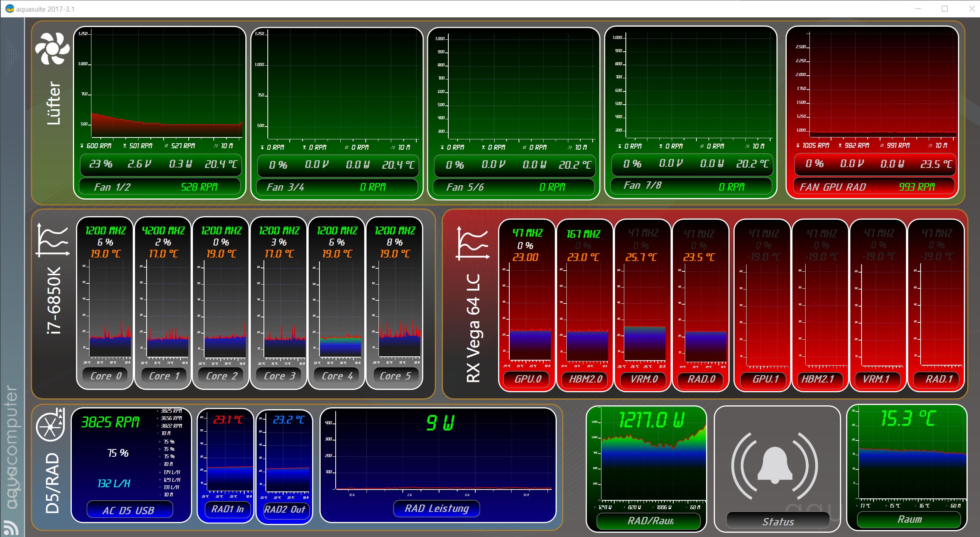
Task: Click the Core 0 label button
Action: point(105,376)
